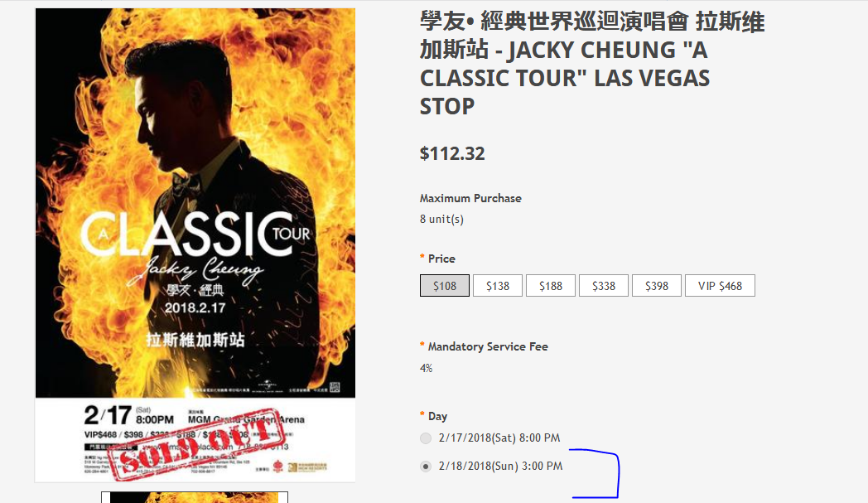Select the $108 price option
This screenshot has height=503, width=868.
click(445, 286)
